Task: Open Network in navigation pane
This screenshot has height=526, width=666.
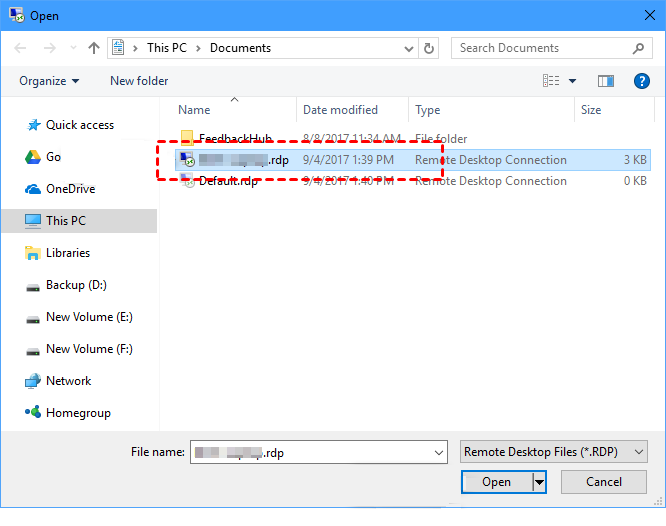Action: click(68, 381)
